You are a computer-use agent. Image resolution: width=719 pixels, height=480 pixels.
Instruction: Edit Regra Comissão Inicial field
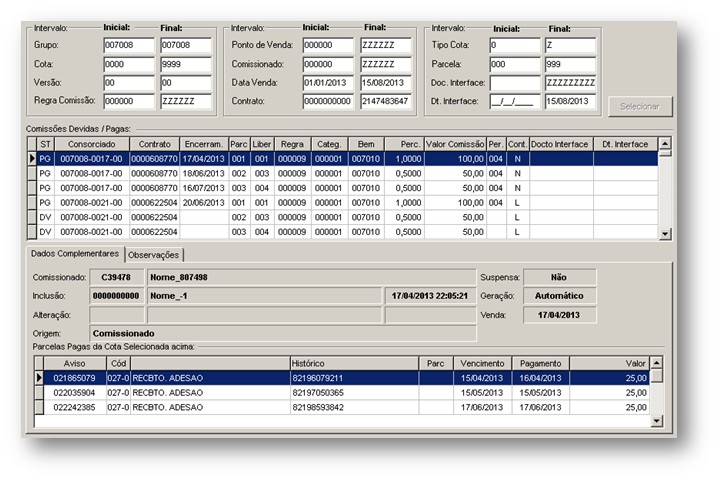129,101
